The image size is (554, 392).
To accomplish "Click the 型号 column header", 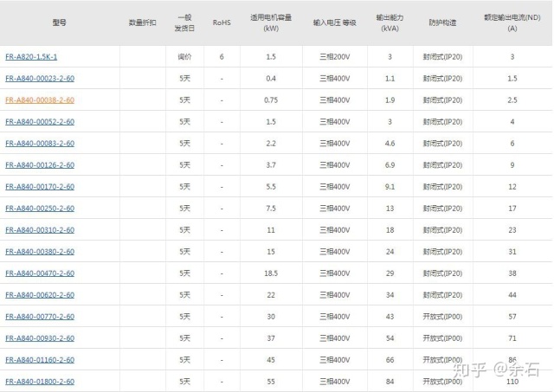I will coord(60,22).
